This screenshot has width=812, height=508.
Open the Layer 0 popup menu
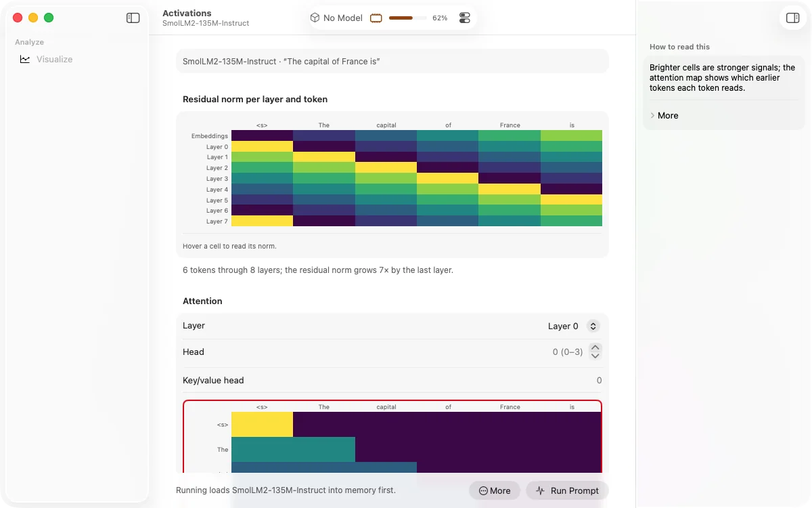coord(574,326)
